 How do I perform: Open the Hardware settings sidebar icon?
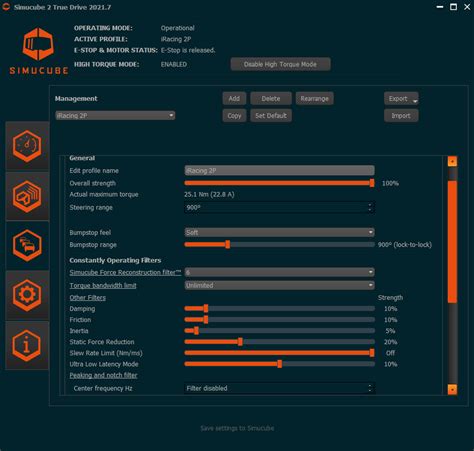[x=27, y=196]
